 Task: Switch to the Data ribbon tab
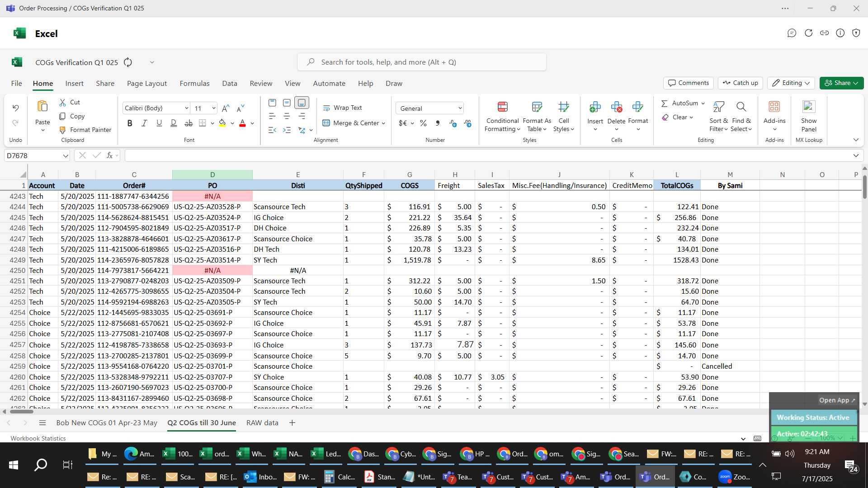tap(230, 83)
